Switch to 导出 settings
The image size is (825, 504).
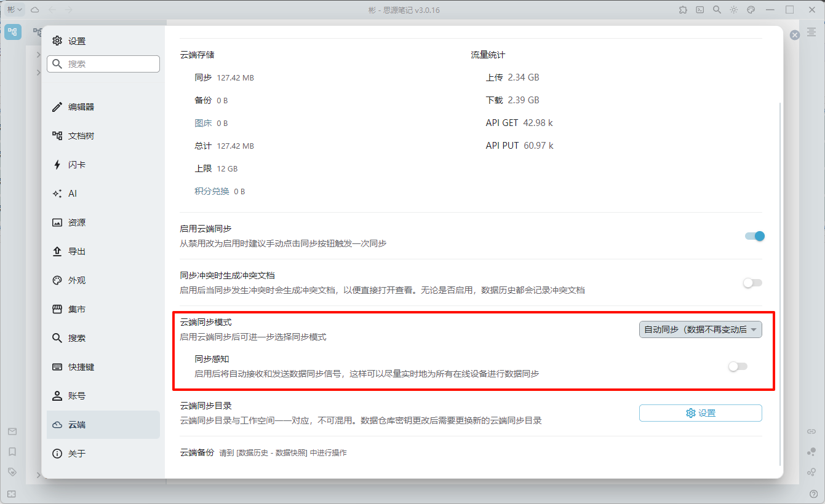[x=103, y=251]
